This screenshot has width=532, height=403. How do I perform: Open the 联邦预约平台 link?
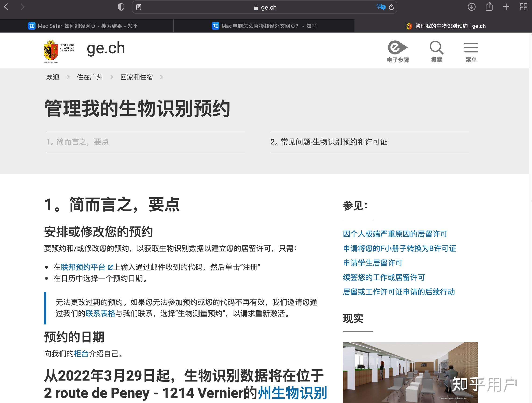pyautogui.click(x=83, y=267)
